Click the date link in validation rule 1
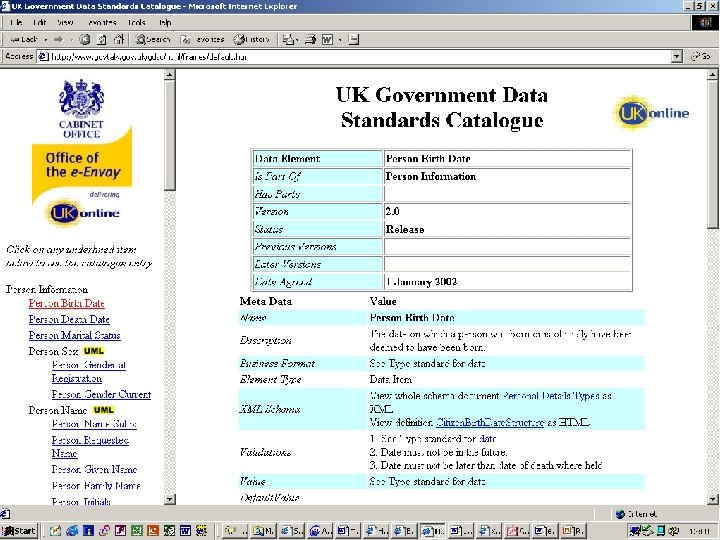 click(x=487, y=439)
